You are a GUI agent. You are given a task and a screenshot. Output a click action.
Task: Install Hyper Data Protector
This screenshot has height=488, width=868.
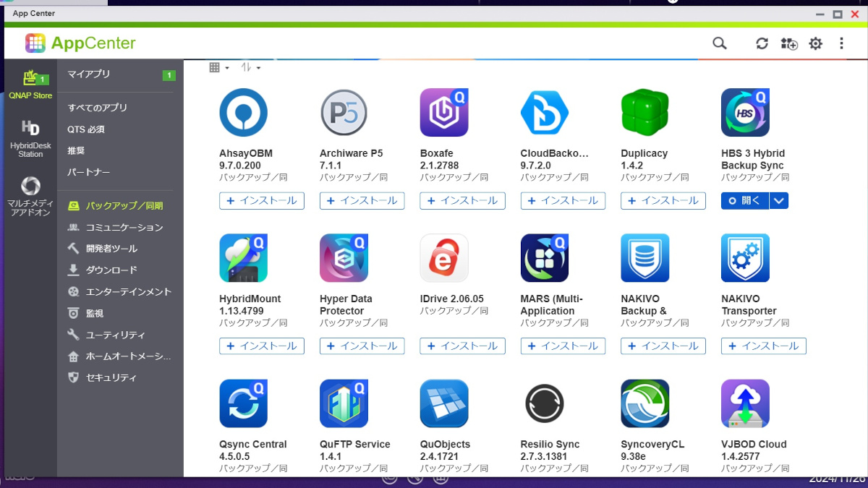coord(362,346)
